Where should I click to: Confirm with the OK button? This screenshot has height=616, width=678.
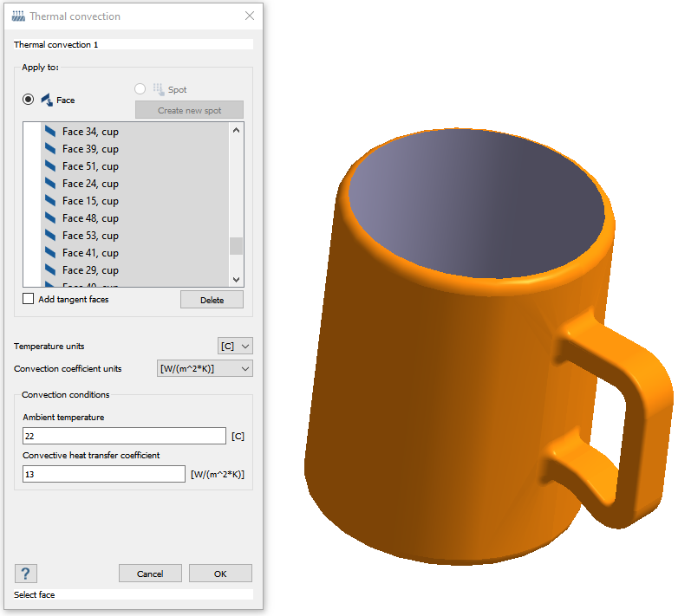tap(220, 574)
